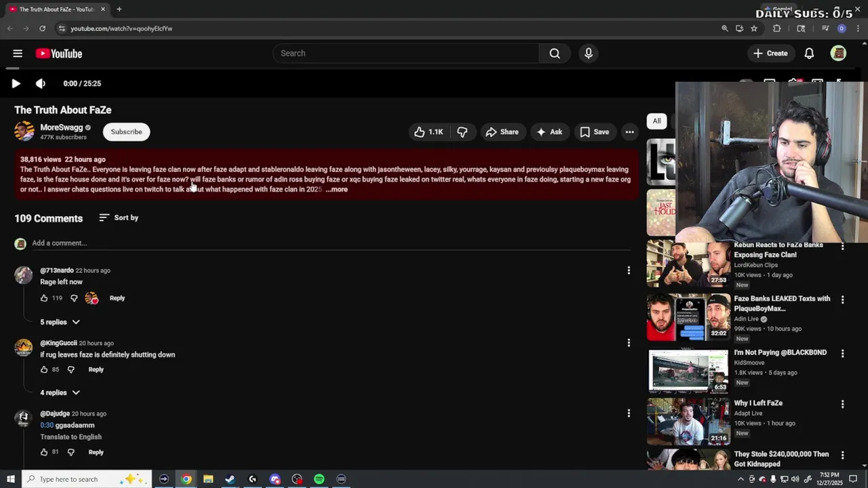The height and width of the screenshot is (488, 868).
Task: Open options menu on @KingGuccii's comment
Action: [629, 343]
